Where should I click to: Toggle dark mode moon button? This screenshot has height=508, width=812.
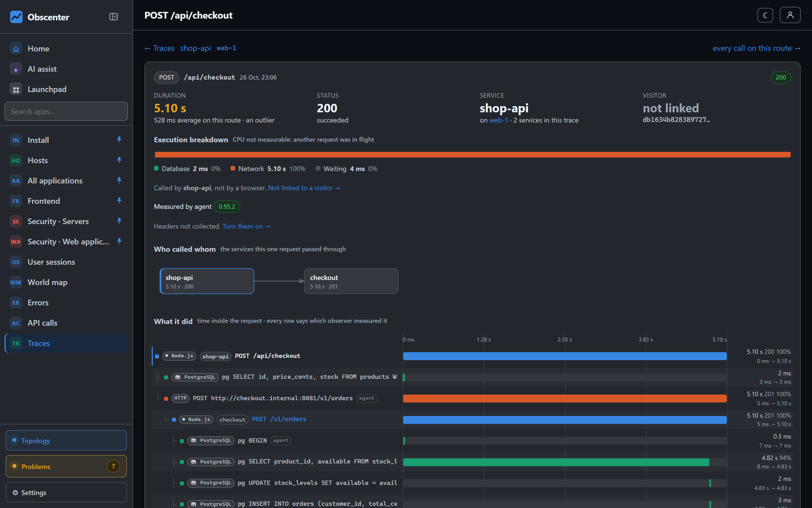(x=765, y=15)
